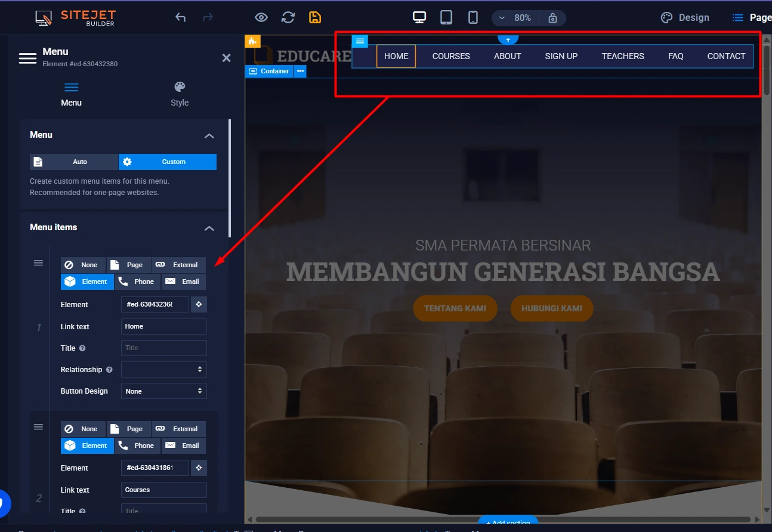The image size is (772, 532).
Task: Click the blue plus above the menu
Action: [508, 39]
